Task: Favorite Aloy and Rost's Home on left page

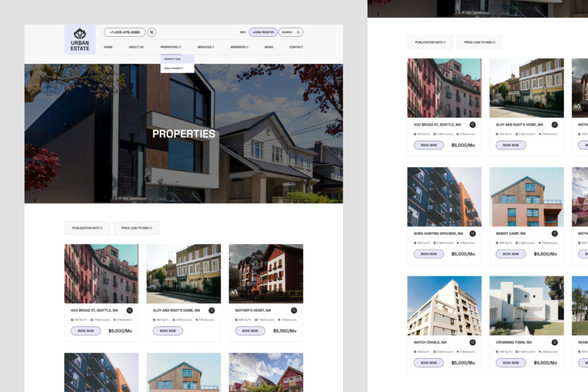Action: [211, 311]
